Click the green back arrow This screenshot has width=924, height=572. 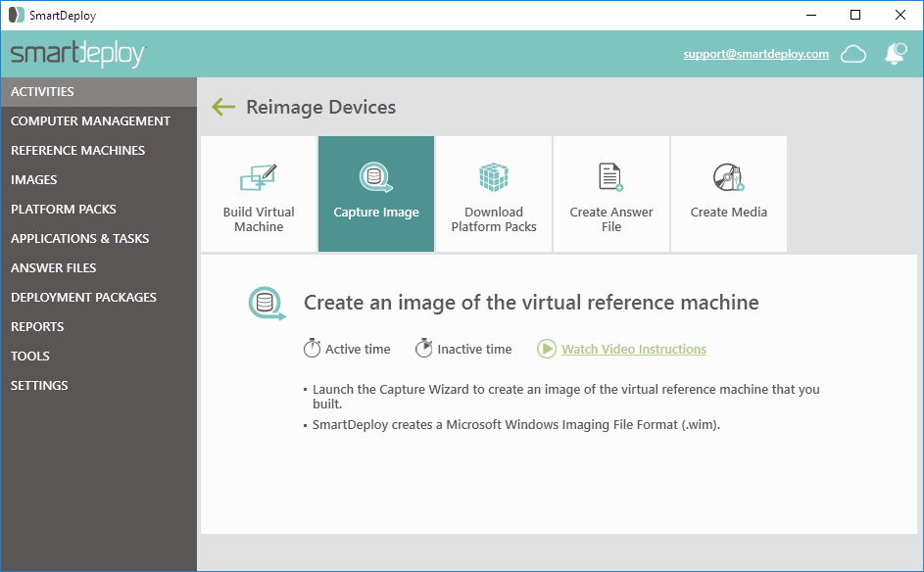(x=223, y=107)
